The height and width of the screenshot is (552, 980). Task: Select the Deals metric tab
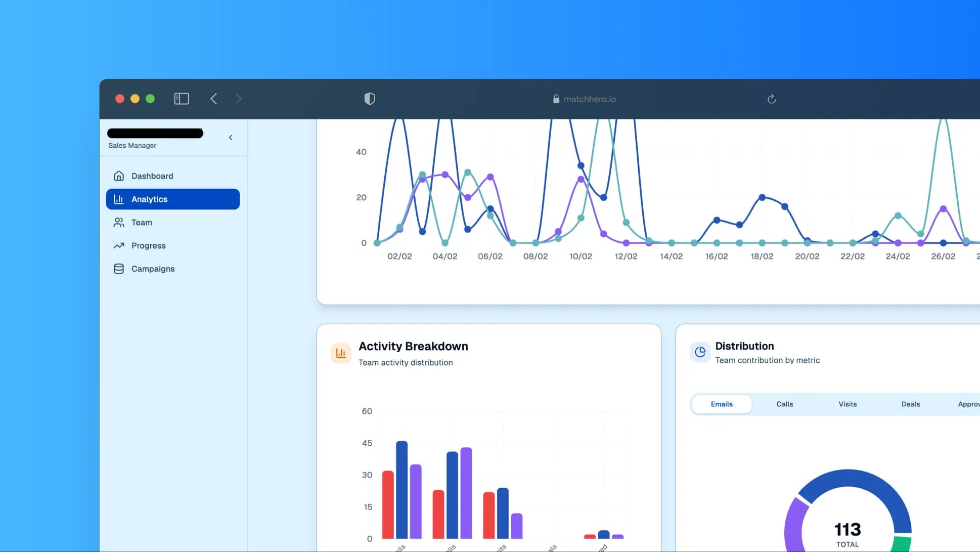pos(910,404)
